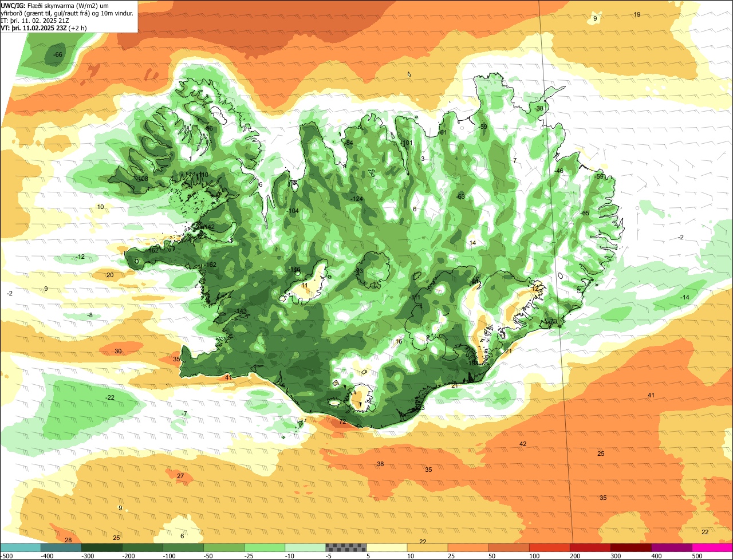The width and height of the screenshot is (733, 560).
Task: Click the magenta legend swatch right of 500
Action: point(712,547)
